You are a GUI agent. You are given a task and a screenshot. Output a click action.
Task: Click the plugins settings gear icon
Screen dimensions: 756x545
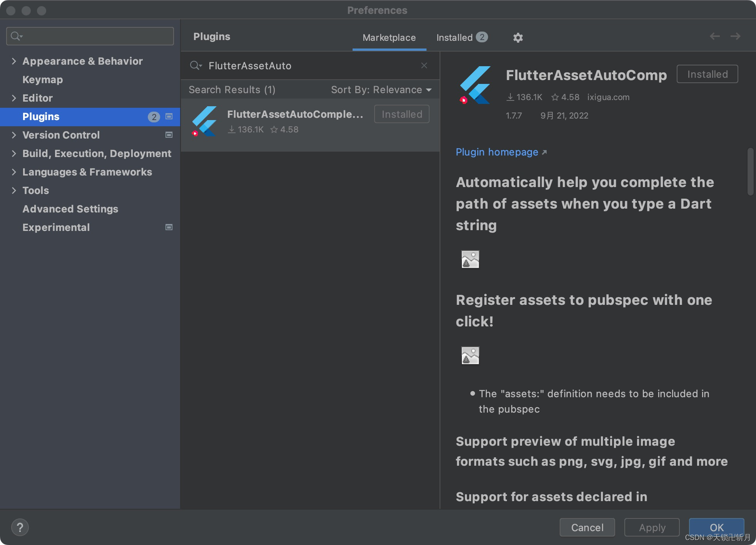[518, 37]
